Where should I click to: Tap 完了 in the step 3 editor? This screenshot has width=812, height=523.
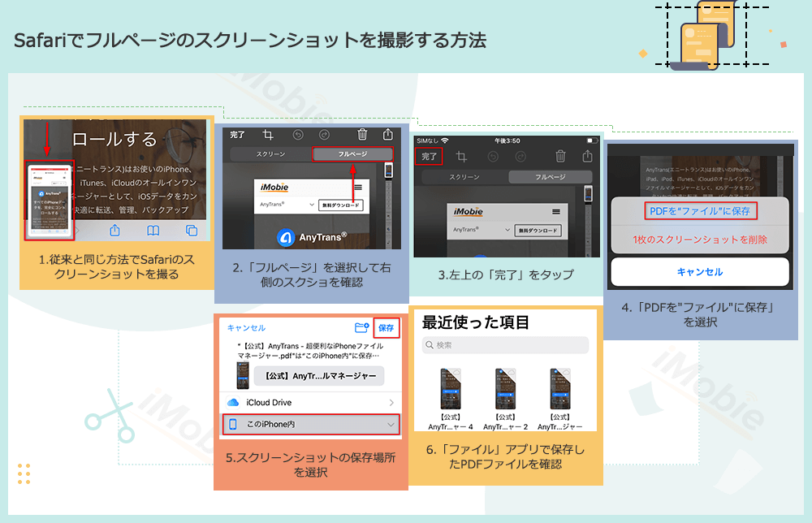click(429, 157)
